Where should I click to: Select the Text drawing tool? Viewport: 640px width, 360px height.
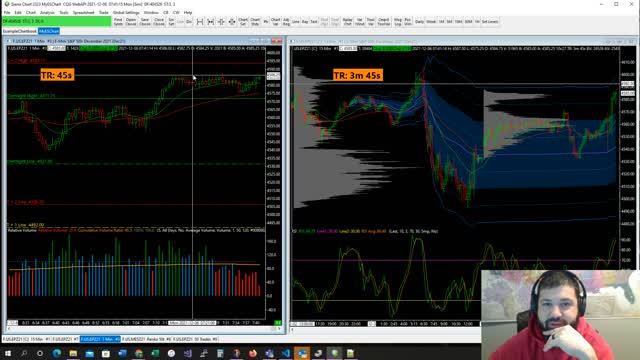[x=314, y=22]
